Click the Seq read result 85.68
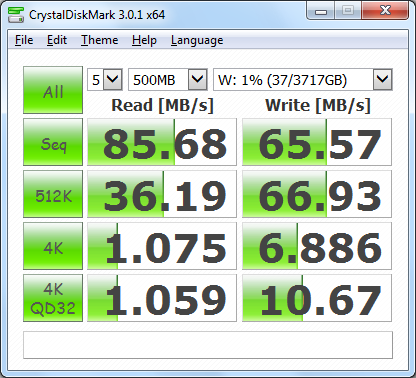 162,142
